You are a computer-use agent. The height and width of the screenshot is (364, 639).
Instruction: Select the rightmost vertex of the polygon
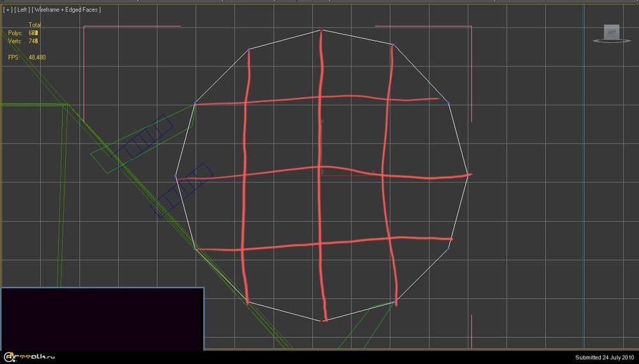(x=469, y=174)
